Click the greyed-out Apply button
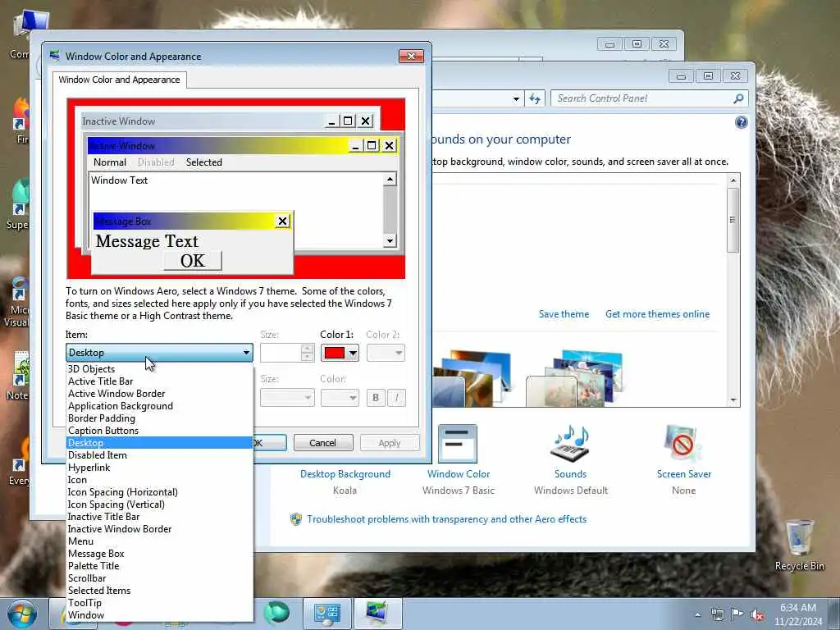 pos(390,443)
